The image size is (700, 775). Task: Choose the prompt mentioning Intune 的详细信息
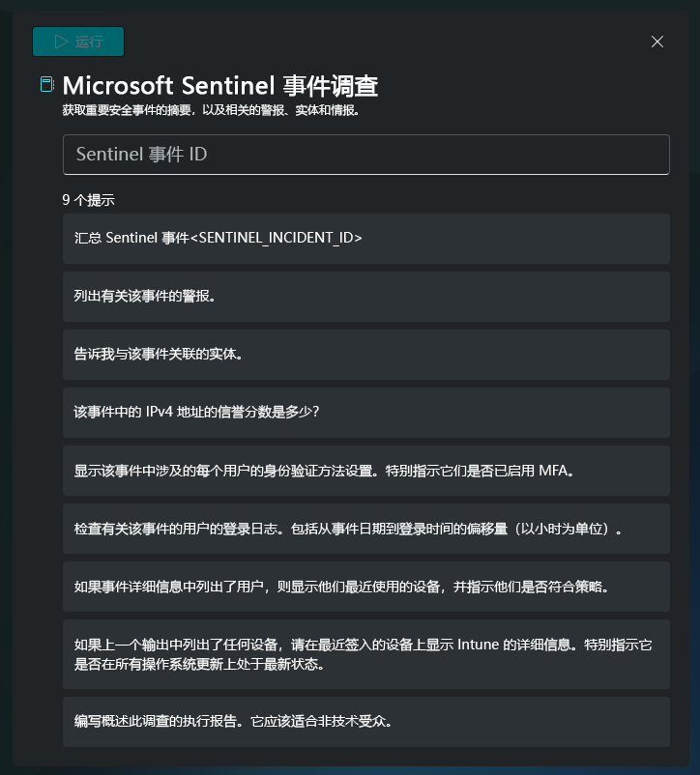point(366,654)
